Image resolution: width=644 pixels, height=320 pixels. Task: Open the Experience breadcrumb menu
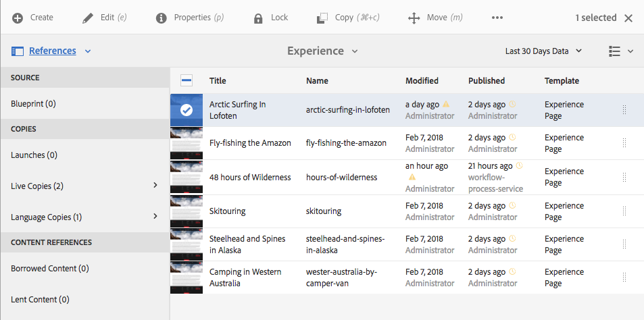[322, 51]
